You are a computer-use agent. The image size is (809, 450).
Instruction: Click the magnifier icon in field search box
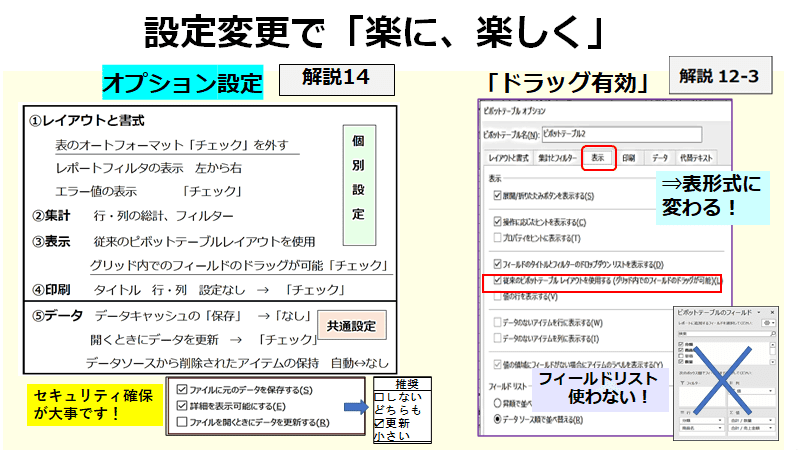coord(773,333)
